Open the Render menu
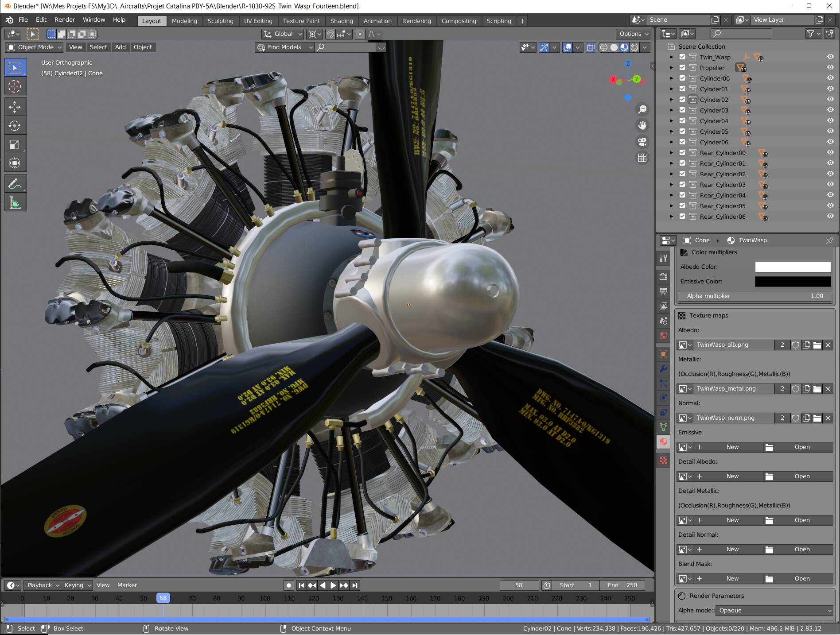840x635 pixels. 64,19
